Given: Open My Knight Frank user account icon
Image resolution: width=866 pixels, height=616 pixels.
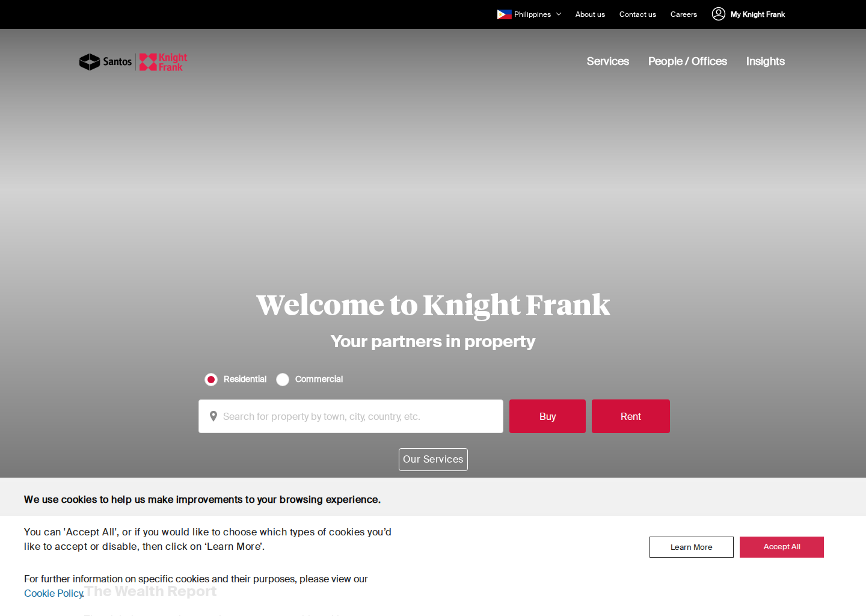Looking at the screenshot, I should point(719,14).
